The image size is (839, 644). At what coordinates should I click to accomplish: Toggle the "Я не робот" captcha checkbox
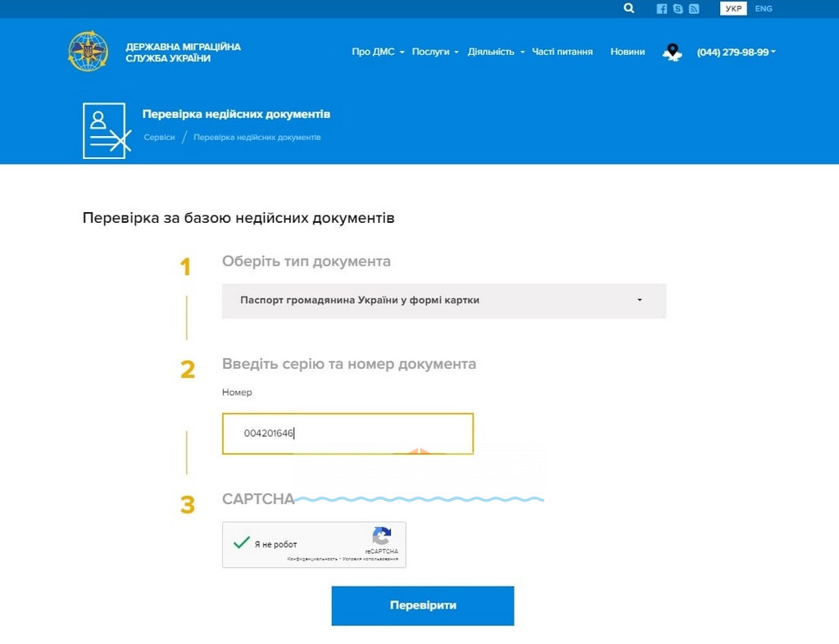point(242,543)
